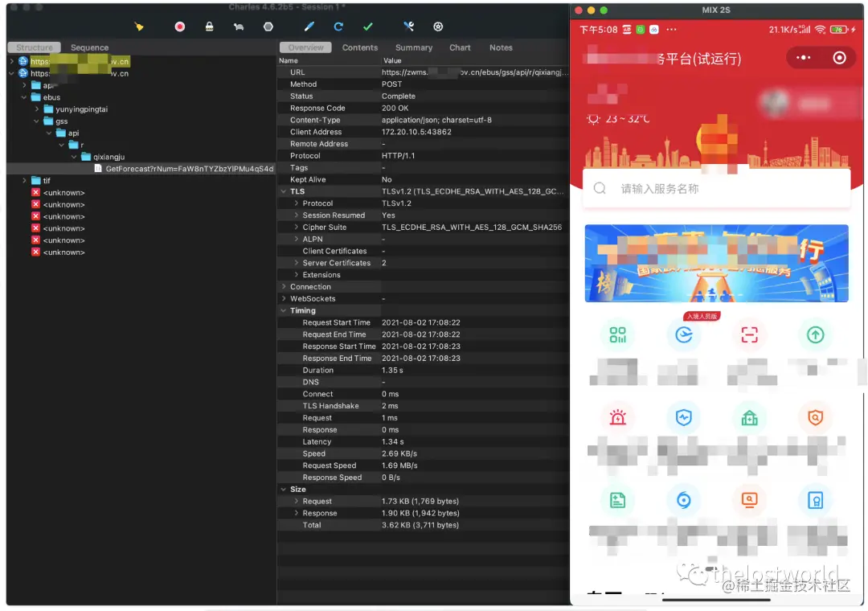Open the green upload arrow icon
The height and width of the screenshot is (611, 868).
[815, 334]
